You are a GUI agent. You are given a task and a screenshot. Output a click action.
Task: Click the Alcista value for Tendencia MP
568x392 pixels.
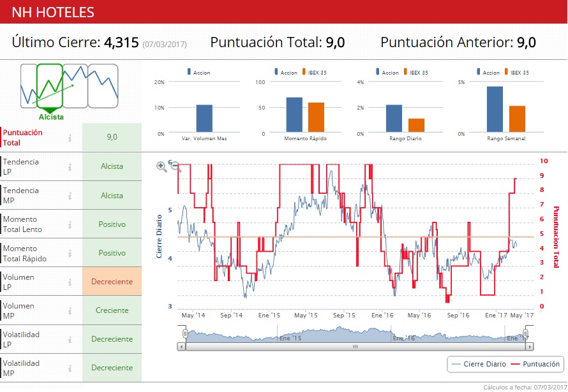tap(112, 195)
